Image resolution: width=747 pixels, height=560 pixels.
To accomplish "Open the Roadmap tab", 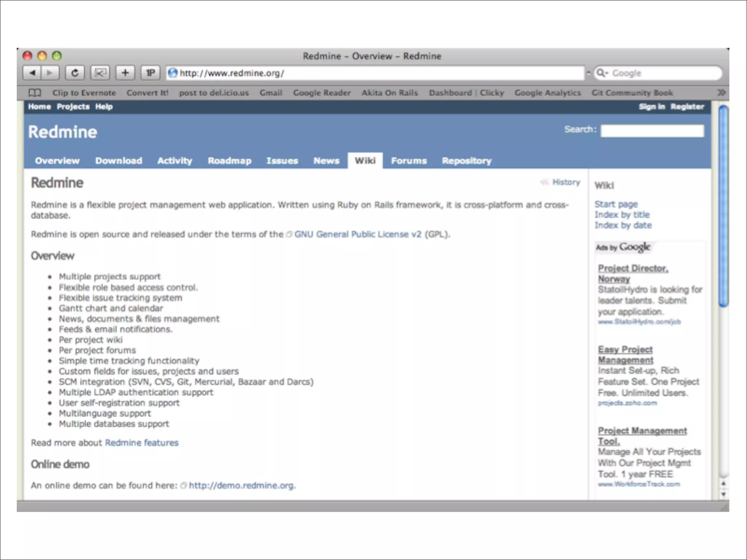I will (x=229, y=161).
